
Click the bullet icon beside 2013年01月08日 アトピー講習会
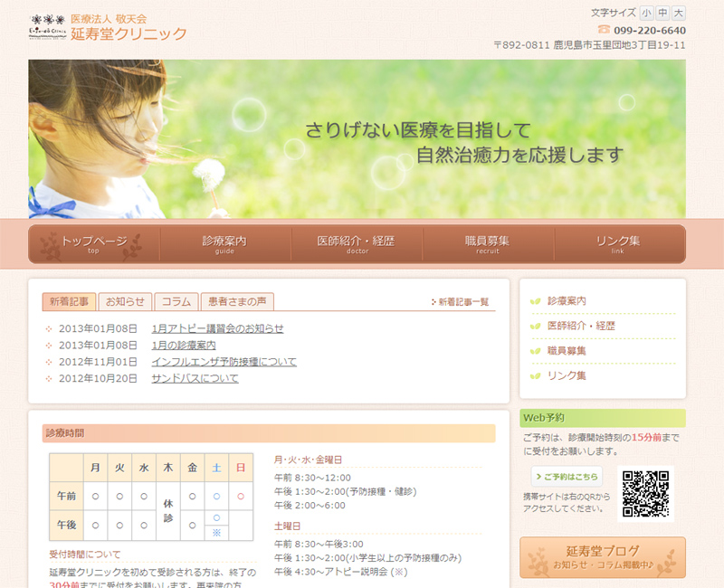(x=49, y=329)
